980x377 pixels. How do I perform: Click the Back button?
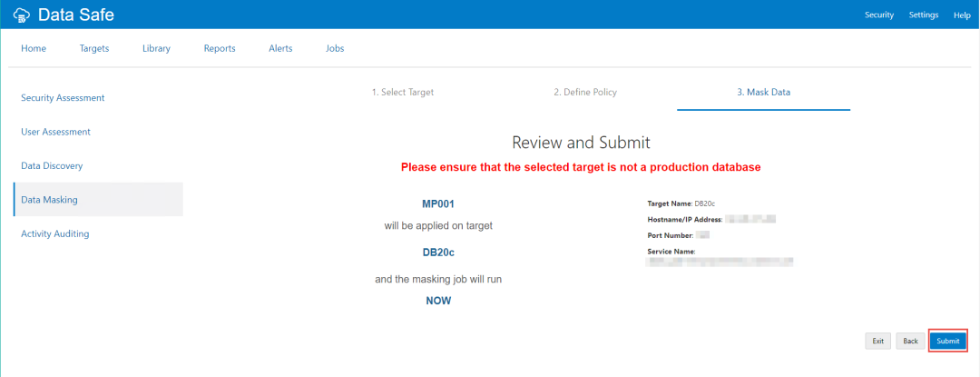click(911, 341)
